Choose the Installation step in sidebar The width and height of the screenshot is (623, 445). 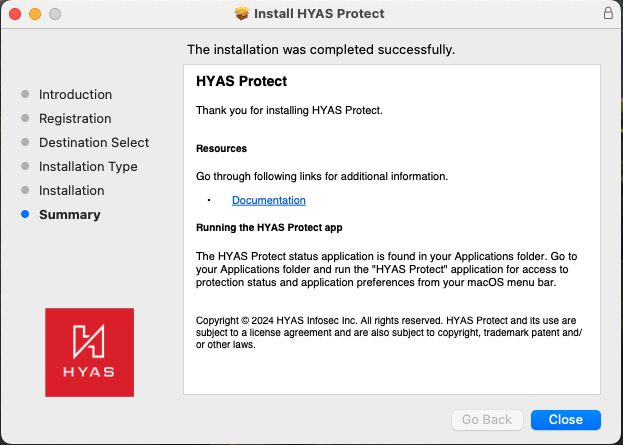tap(71, 190)
